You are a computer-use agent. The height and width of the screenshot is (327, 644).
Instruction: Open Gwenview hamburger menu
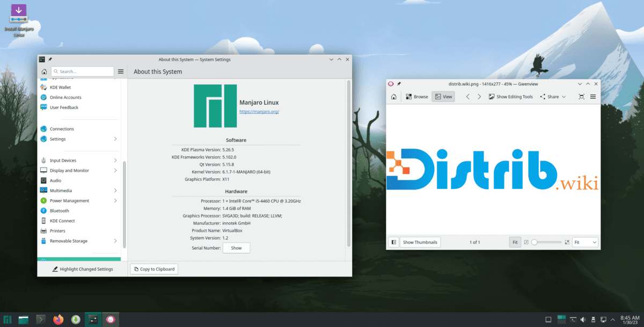point(593,97)
